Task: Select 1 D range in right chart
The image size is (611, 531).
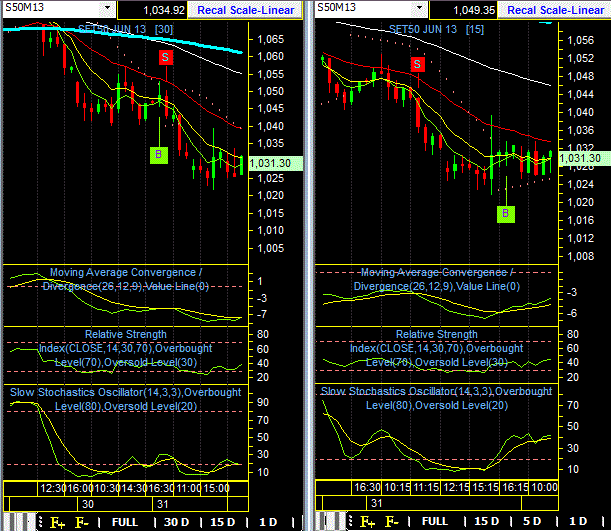Action: [578, 521]
